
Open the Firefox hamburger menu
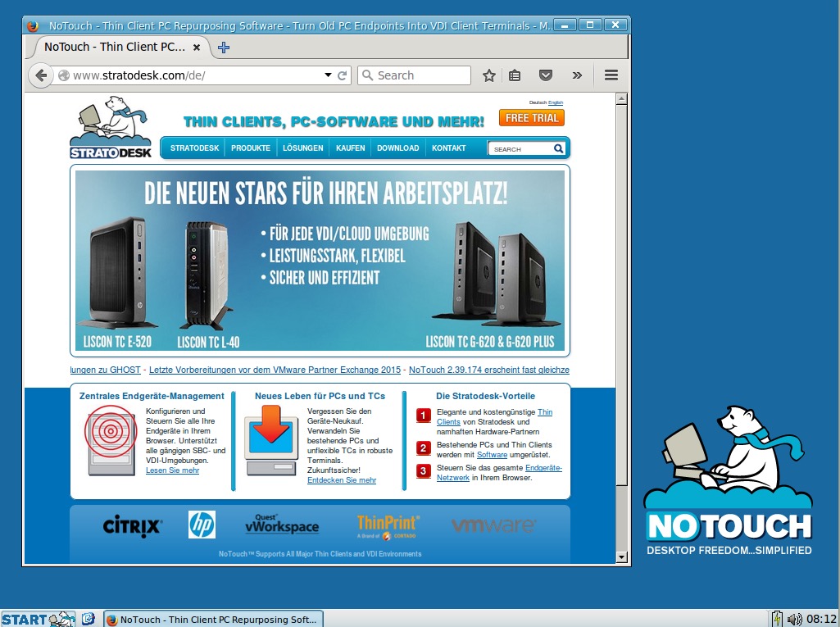click(611, 75)
